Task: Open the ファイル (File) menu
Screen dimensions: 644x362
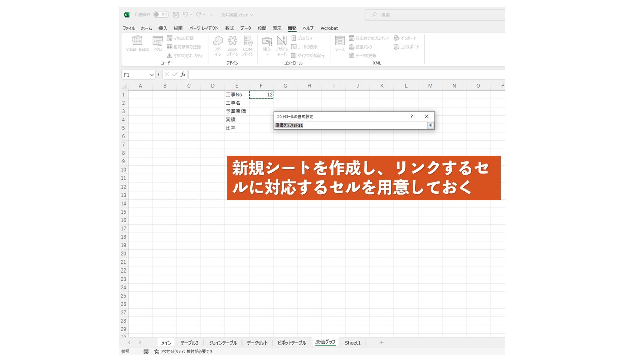Action: [x=129, y=28]
